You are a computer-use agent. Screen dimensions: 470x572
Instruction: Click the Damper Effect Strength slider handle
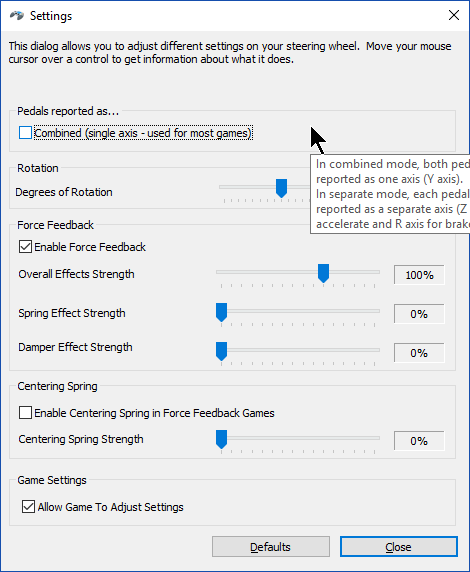click(x=221, y=351)
